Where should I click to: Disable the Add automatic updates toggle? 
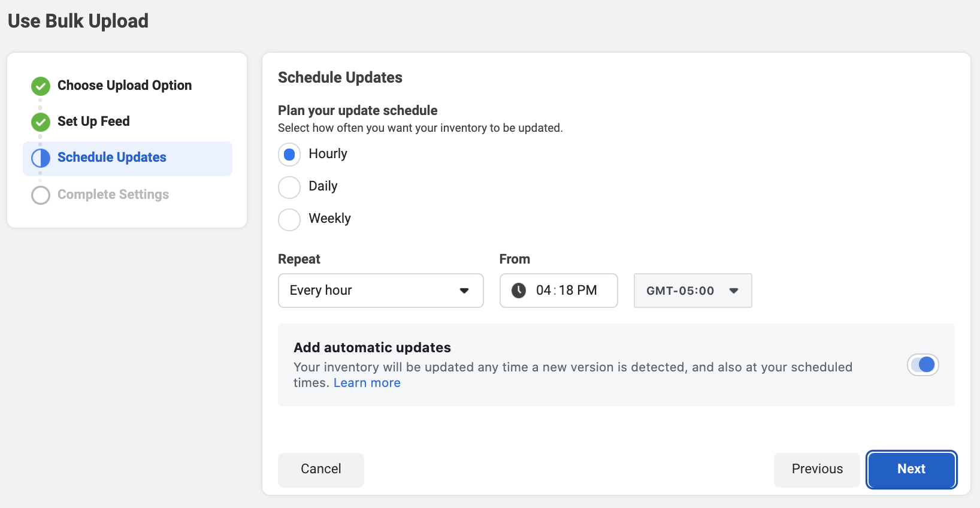[923, 365]
